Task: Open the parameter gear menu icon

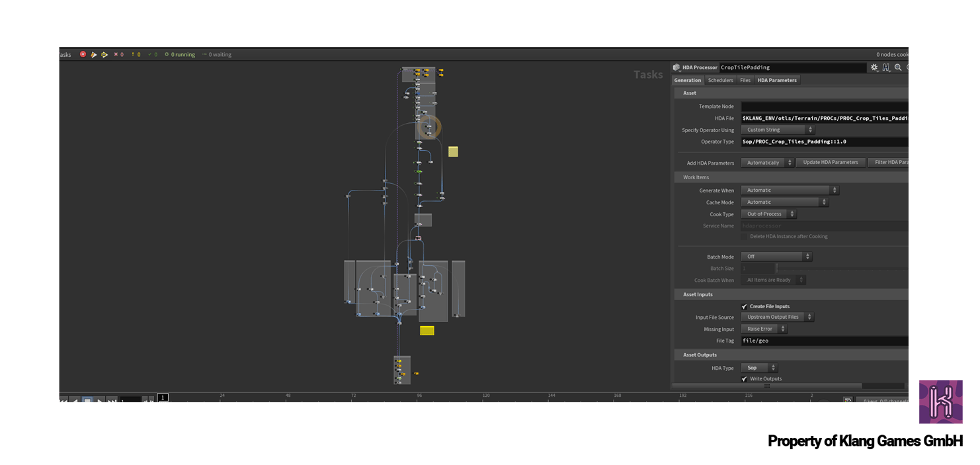Action: (874, 67)
